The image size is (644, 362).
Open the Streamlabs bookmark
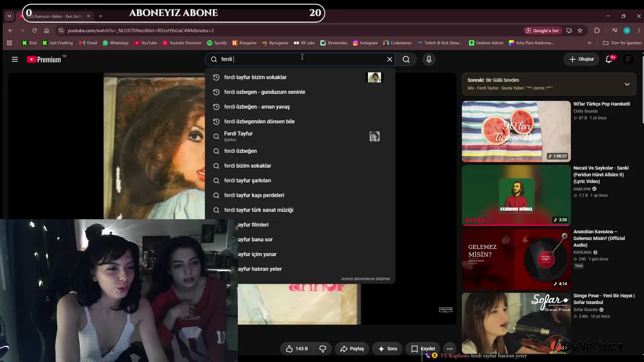point(334,43)
